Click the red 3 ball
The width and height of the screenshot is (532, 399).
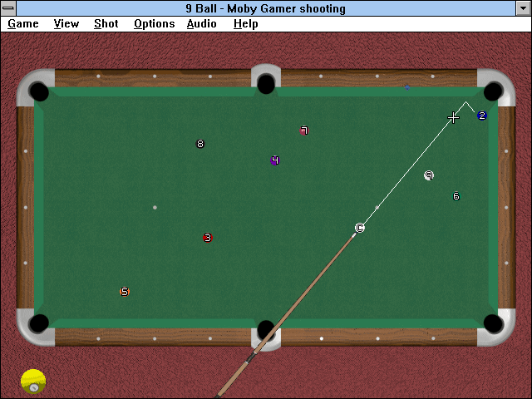(x=208, y=238)
